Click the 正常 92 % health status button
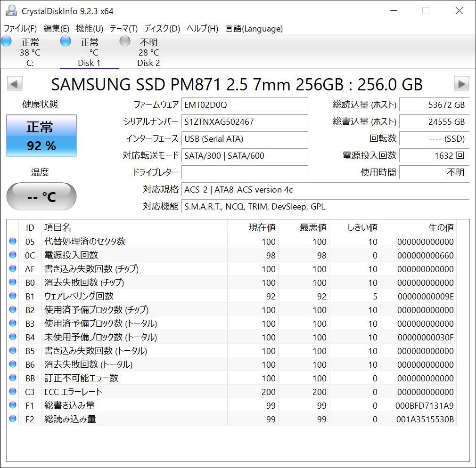Screen dimensions: 476x468 click(41, 136)
